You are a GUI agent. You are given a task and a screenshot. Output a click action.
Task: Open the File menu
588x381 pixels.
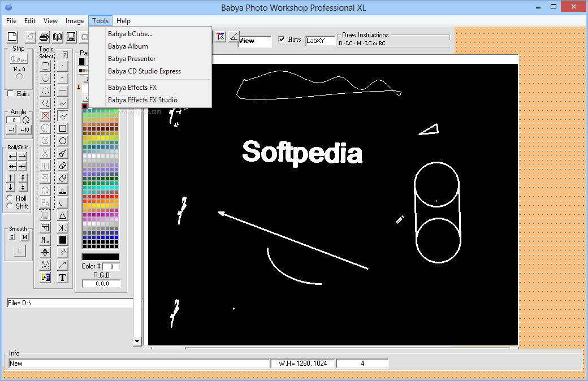click(11, 21)
